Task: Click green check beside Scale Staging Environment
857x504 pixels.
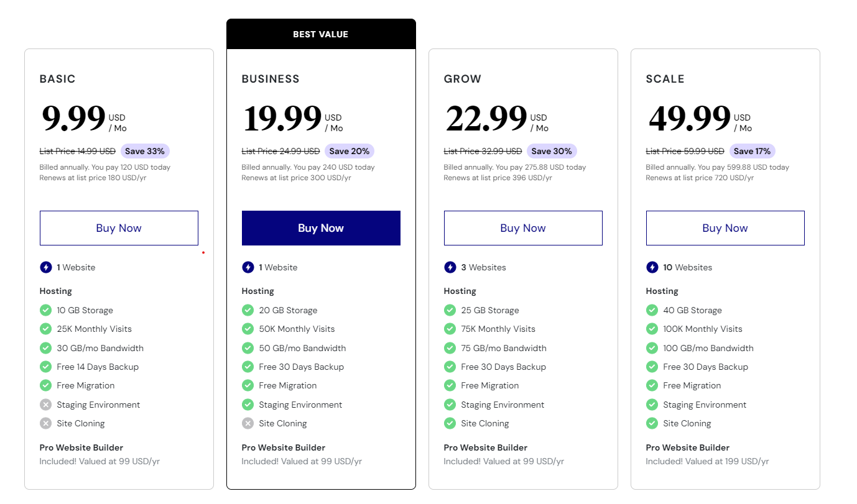Action: [652, 405]
